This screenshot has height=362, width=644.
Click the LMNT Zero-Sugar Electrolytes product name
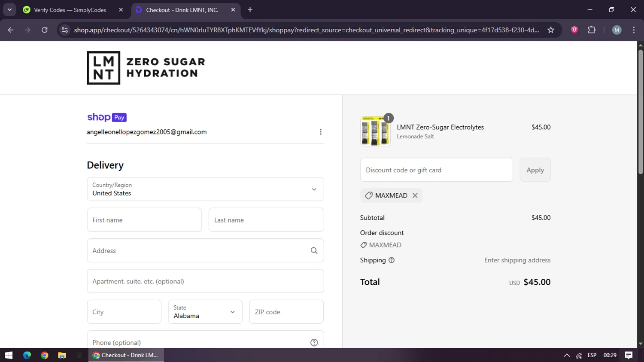pyautogui.click(x=440, y=127)
